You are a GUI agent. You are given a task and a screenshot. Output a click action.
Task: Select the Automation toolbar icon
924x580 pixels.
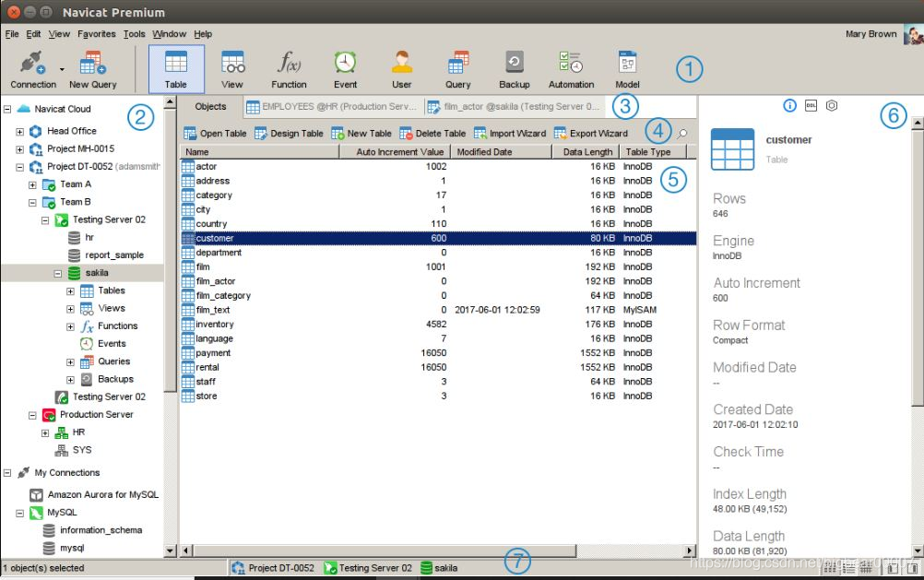coord(571,69)
